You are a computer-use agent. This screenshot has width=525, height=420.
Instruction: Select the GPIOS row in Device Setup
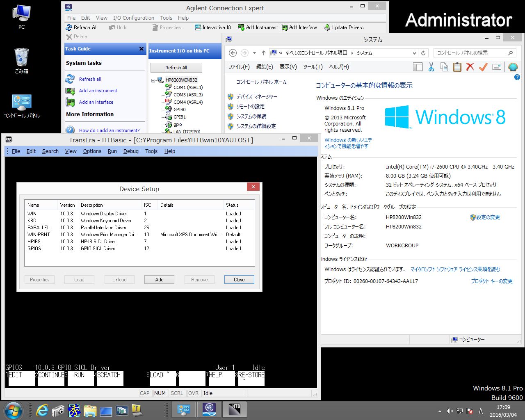pos(139,249)
